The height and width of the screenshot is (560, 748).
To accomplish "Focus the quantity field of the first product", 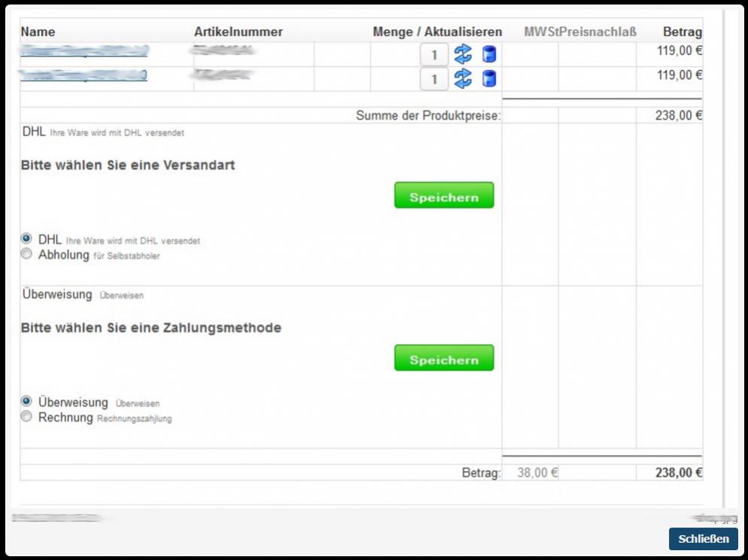I will [434, 54].
